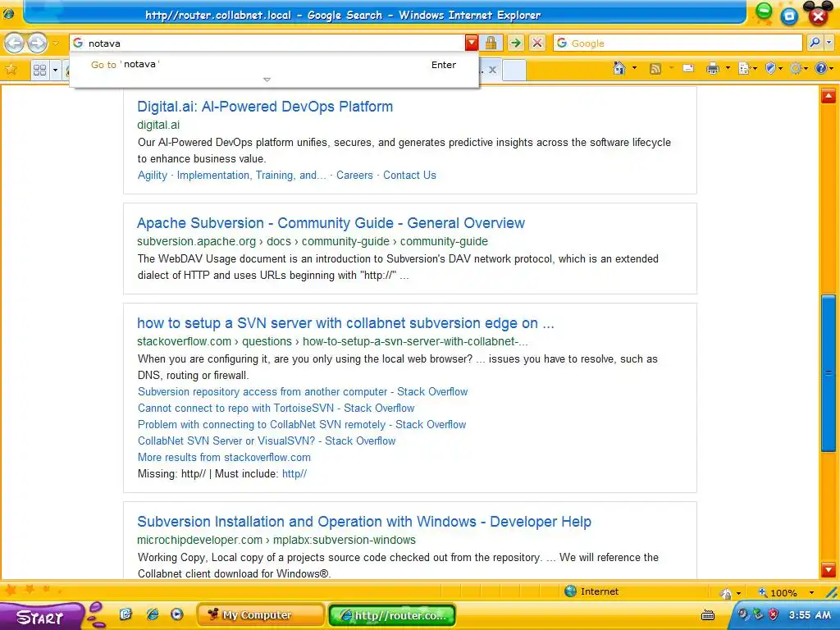Click the Start button
Image resolution: width=840 pixels, height=630 pixels.
pos(41,617)
